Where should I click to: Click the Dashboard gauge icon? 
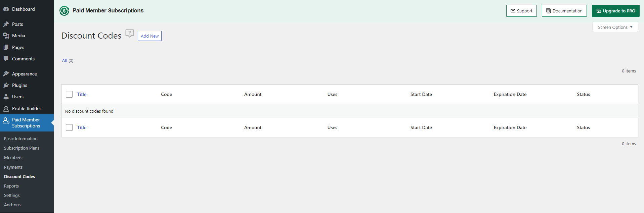[x=6, y=9]
